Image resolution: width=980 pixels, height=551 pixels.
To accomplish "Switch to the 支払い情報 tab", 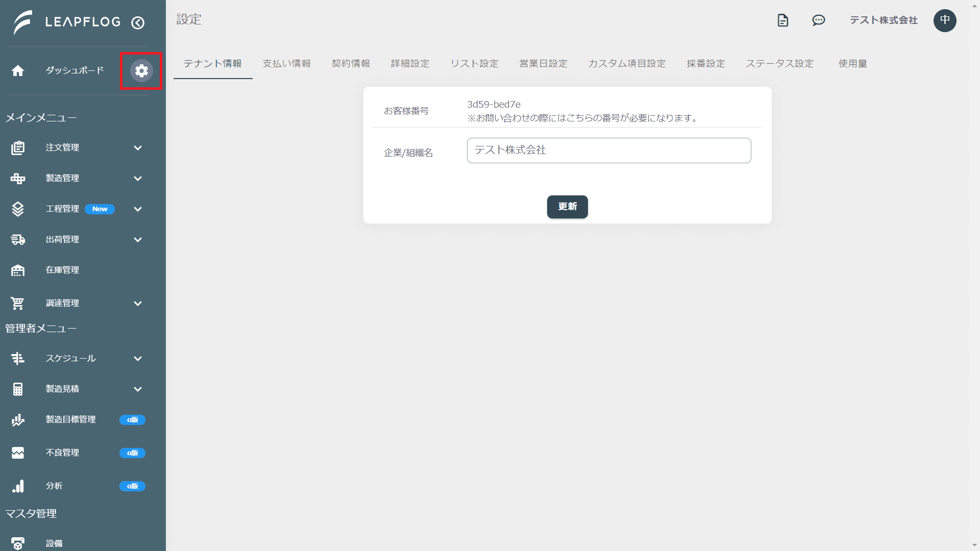I will tap(287, 64).
